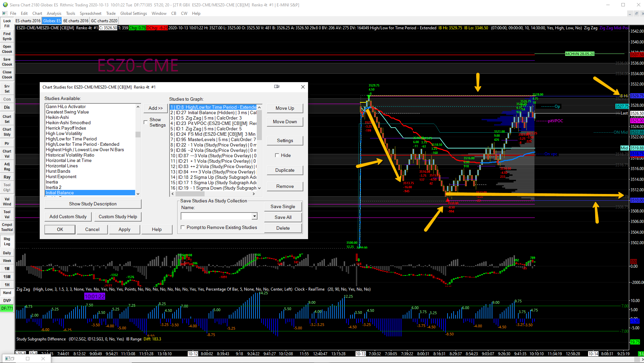Open Srv Set server settings button

[7, 89]
